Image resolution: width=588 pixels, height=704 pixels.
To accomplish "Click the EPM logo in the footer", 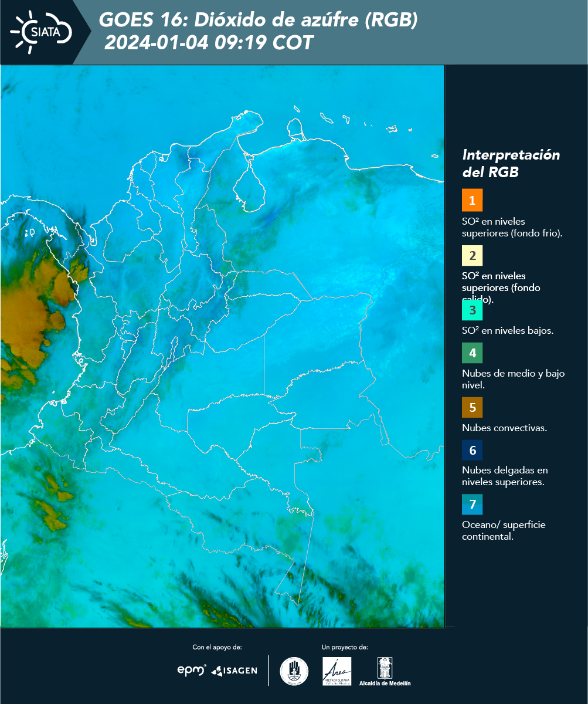I will pyautogui.click(x=192, y=670).
